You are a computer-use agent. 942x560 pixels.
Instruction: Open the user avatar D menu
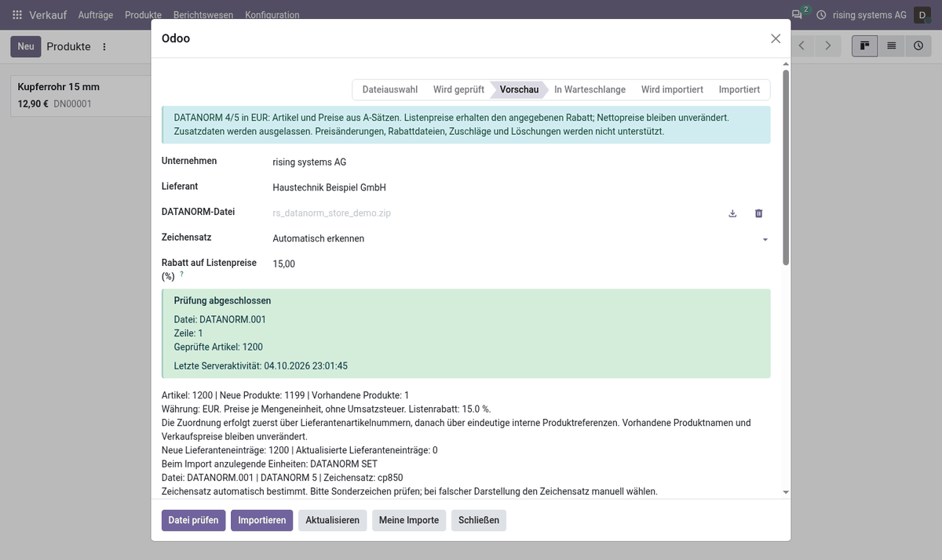922,15
